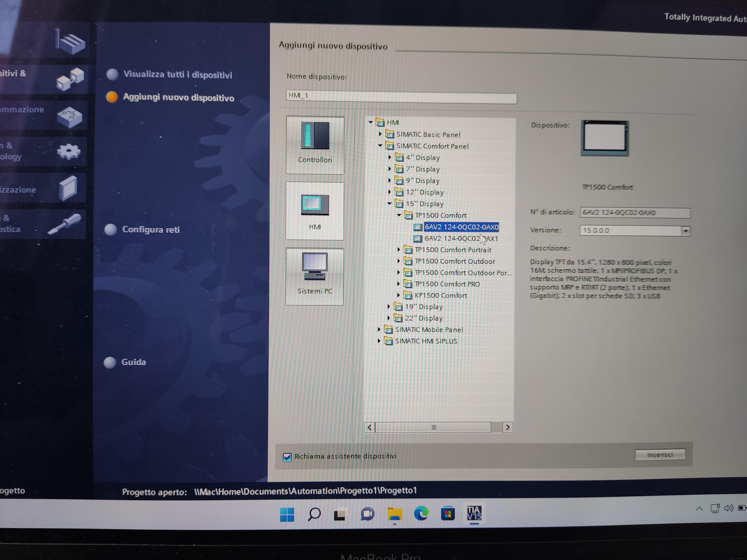The height and width of the screenshot is (560, 747).
Task: Expand SIMATIC Mobile Panel folder
Action: click(x=379, y=329)
